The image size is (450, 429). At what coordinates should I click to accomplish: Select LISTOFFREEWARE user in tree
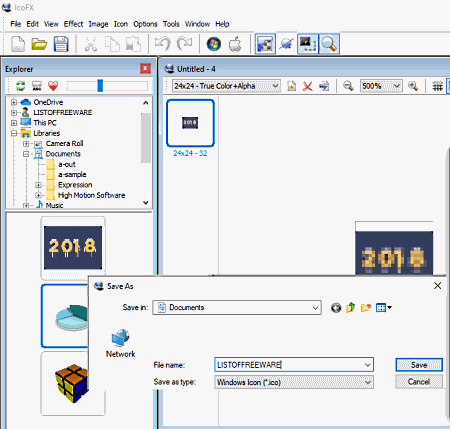point(63,113)
